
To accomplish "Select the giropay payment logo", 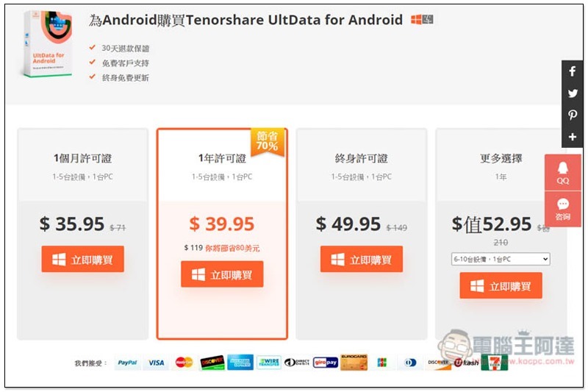I will tap(326, 363).
